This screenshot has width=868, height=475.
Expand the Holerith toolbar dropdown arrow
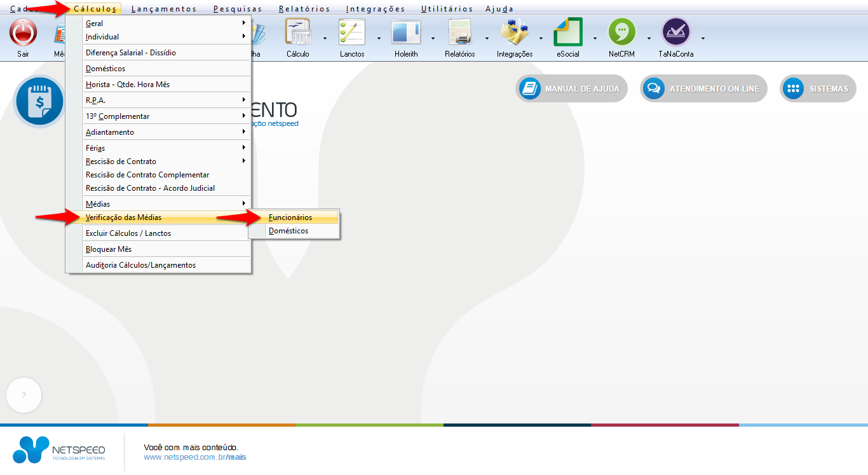[x=433, y=38]
